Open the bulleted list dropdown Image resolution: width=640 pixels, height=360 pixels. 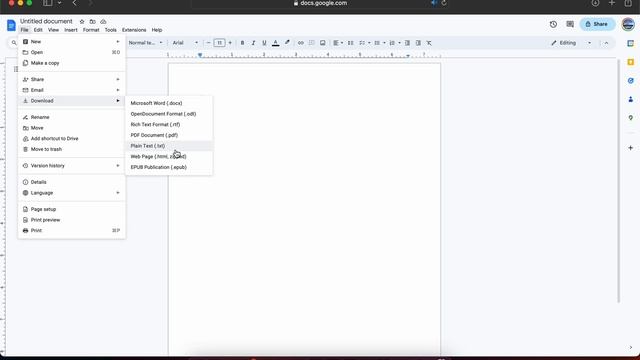[380, 43]
